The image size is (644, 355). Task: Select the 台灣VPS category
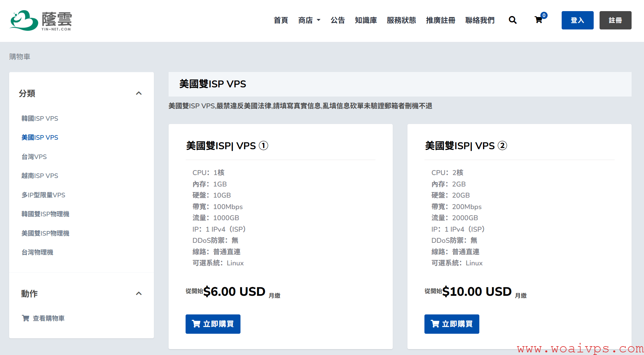click(x=34, y=157)
